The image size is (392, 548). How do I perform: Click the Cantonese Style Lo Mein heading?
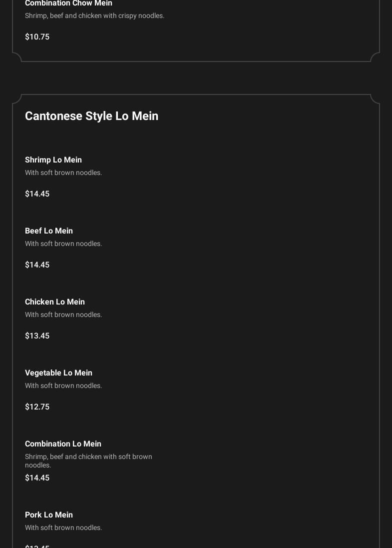tap(91, 116)
